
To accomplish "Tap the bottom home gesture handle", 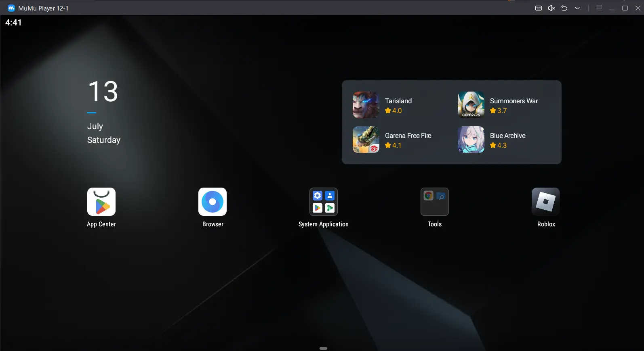I will (323, 348).
